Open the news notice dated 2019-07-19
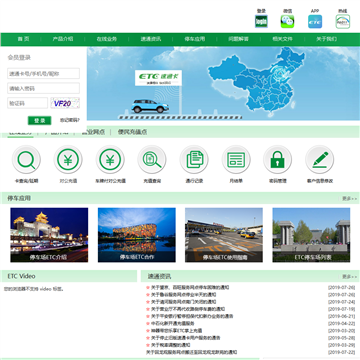The height and width of the screenshot is (360, 360). (x=188, y=309)
